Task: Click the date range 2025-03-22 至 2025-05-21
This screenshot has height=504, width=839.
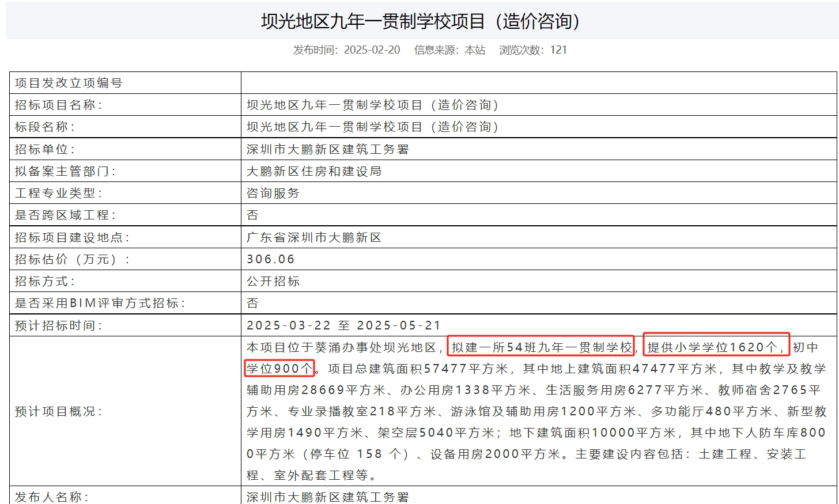Action: click(x=343, y=325)
